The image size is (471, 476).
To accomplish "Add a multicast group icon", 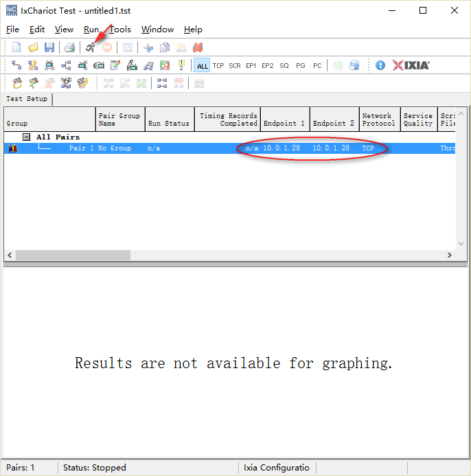I will point(66,65).
